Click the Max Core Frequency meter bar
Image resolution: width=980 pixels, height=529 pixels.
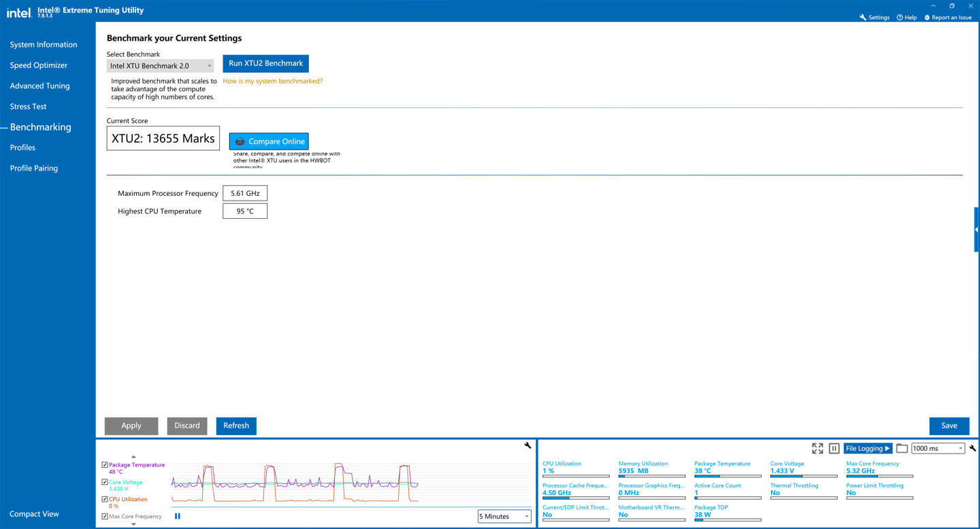pos(879,476)
